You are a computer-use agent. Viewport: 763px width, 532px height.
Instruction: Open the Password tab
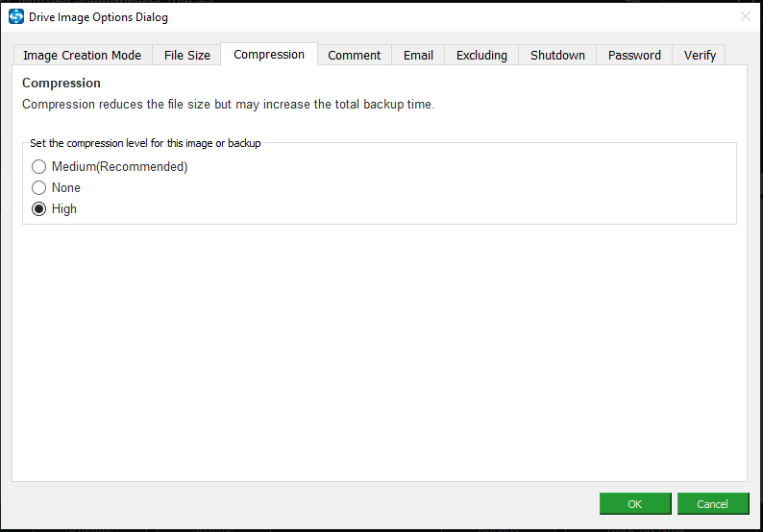(634, 56)
